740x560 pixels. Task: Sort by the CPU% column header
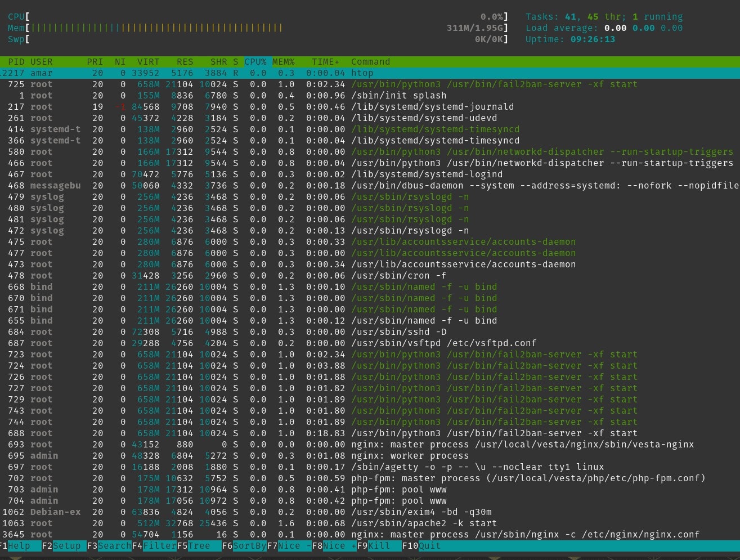pyautogui.click(x=255, y=62)
